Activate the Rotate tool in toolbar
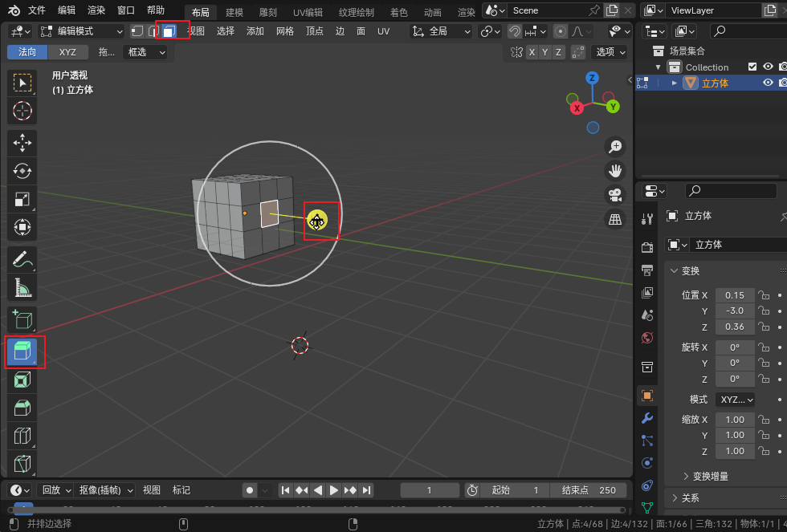The width and height of the screenshot is (787, 532). tap(22, 171)
